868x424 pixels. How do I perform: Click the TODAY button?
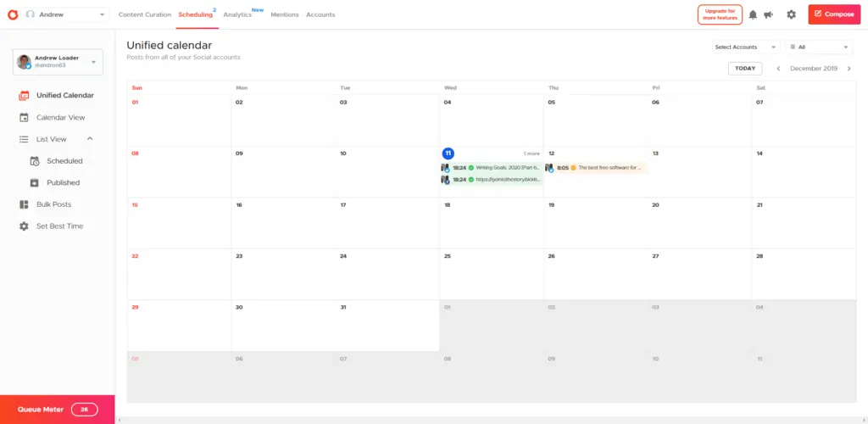(x=744, y=69)
